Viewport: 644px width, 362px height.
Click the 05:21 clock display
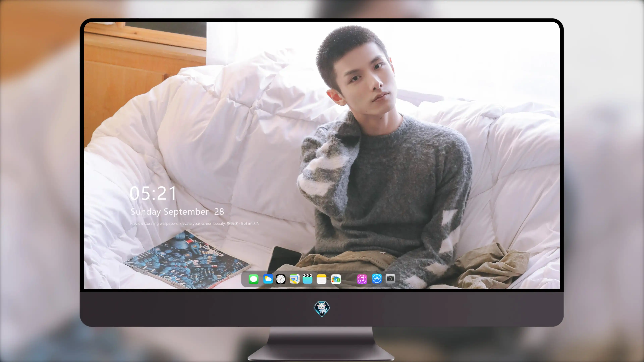click(153, 193)
